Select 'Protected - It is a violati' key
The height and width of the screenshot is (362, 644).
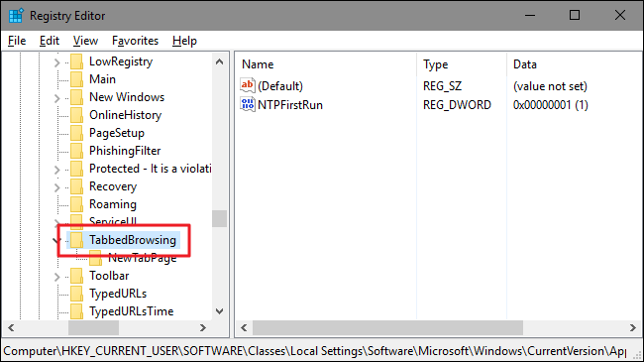click(x=150, y=169)
